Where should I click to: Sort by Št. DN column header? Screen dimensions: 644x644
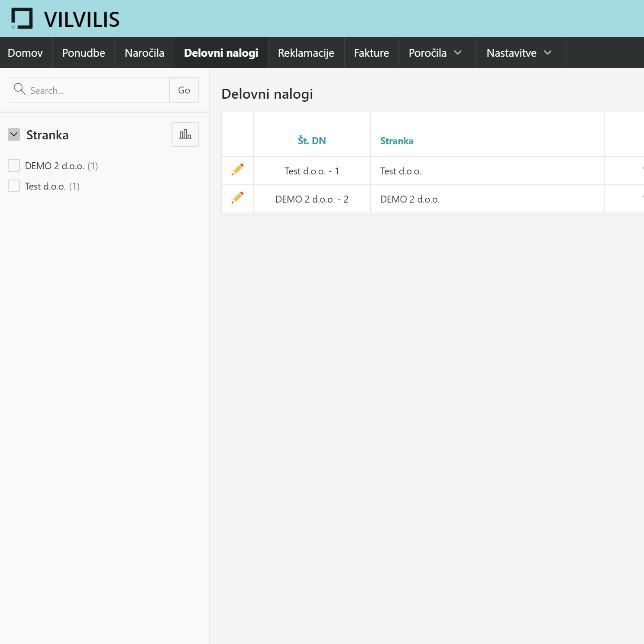pos(312,141)
